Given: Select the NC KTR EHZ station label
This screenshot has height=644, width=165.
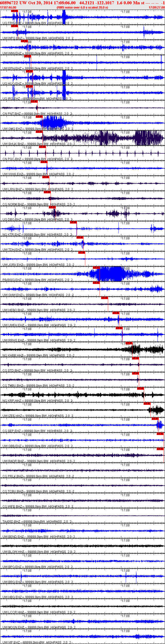Looking at the screenshot, I should 12,235.
